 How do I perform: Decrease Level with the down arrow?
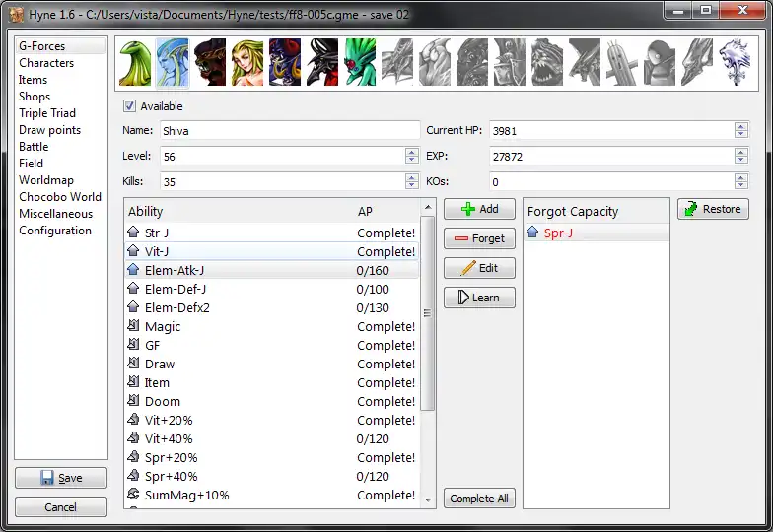tap(412, 160)
